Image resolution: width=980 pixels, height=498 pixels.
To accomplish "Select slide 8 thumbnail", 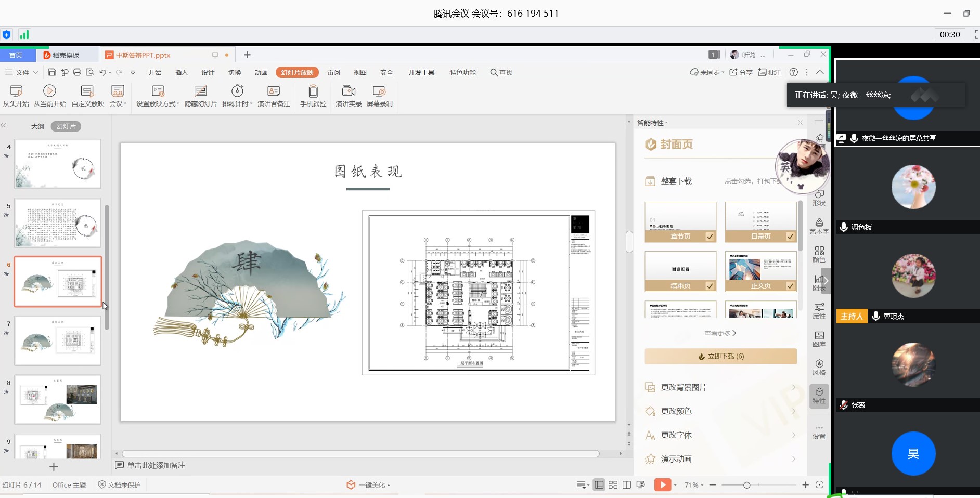I will pyautogui.click(x=58, y=400).
